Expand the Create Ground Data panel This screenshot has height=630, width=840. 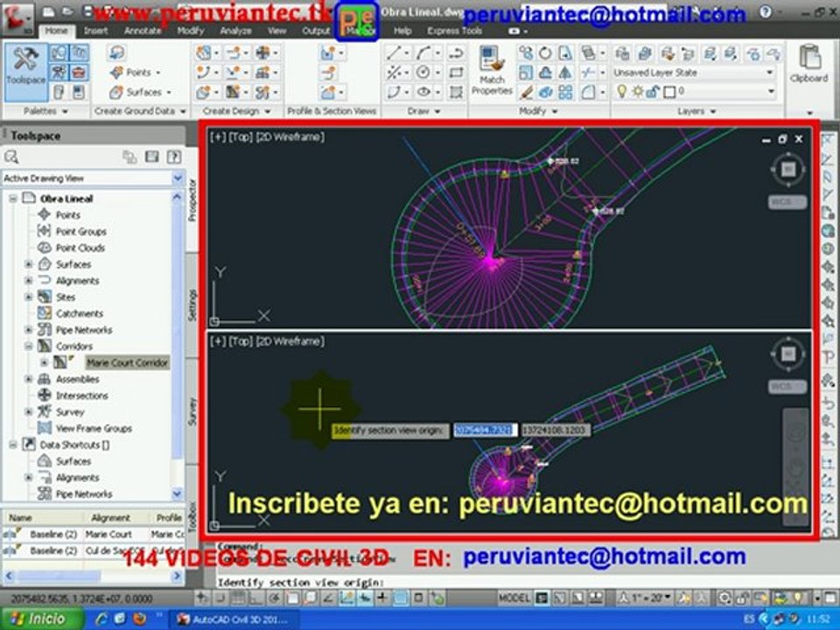click(140, 111)
